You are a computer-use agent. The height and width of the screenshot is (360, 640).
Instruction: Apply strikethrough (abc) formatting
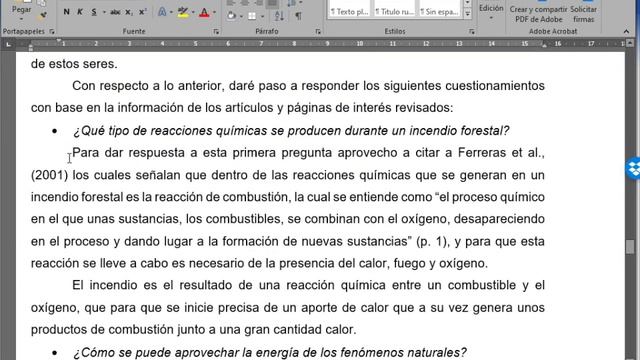coord(115,12)
